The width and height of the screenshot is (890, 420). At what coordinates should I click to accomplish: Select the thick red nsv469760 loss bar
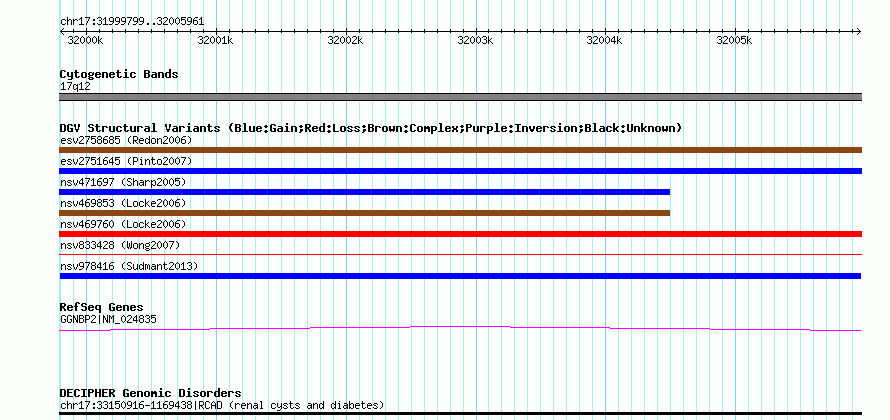click(460, 234)
